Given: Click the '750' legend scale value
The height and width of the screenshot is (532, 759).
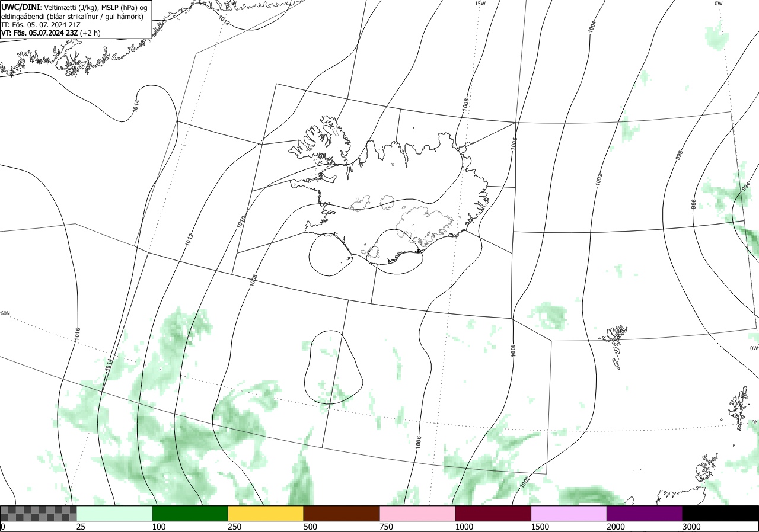Looking at the screenshot, I should 387,527.
